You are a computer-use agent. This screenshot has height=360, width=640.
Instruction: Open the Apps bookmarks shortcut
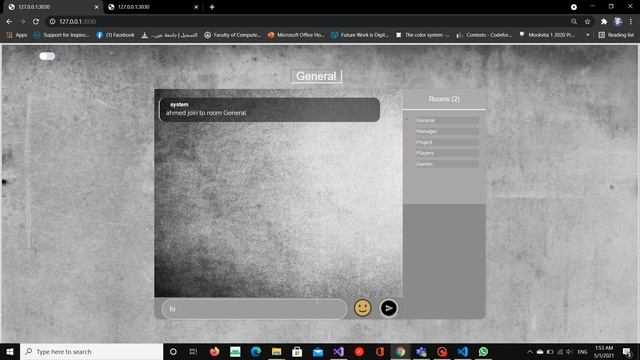[17, 35]
